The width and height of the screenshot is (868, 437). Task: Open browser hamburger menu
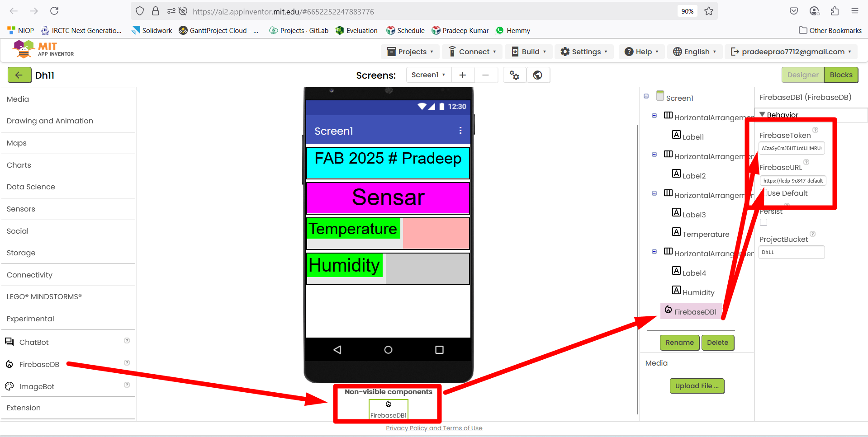click(x=855, y=11)
